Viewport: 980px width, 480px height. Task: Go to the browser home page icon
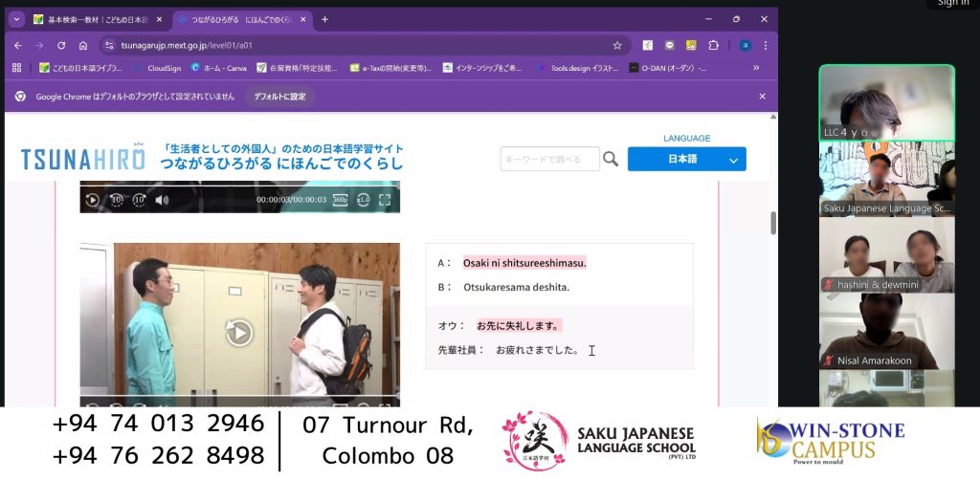(83, 45)
